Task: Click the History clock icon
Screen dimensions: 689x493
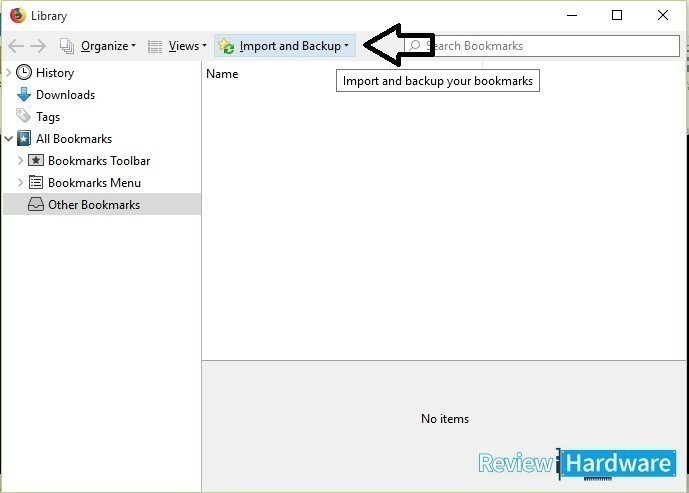Action: 24,72
